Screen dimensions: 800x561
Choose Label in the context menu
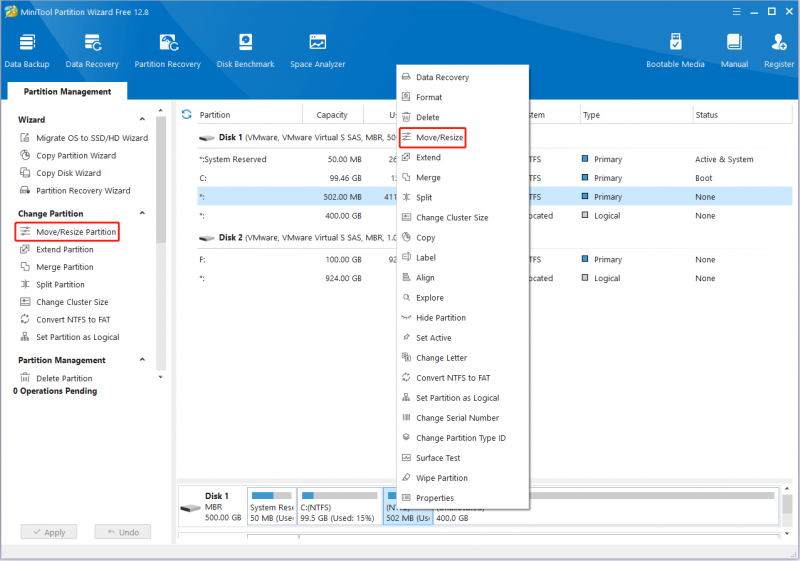463,258
